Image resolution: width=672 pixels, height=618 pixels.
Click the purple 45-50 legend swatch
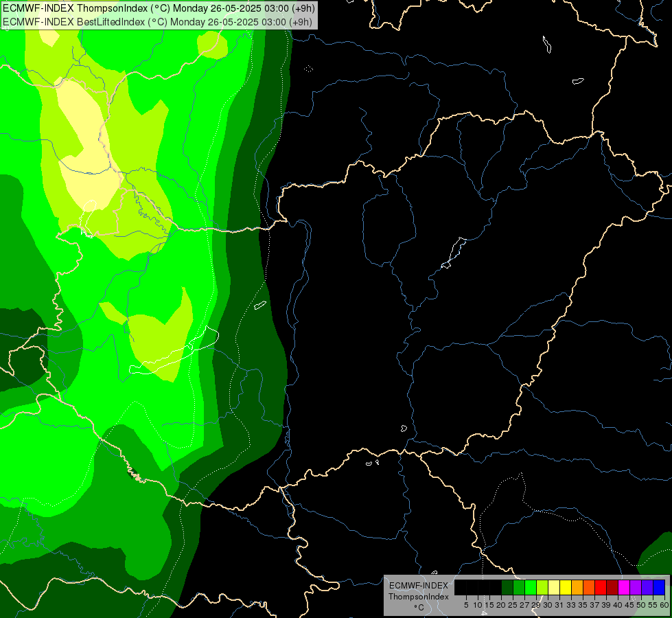tap(636, 587)
